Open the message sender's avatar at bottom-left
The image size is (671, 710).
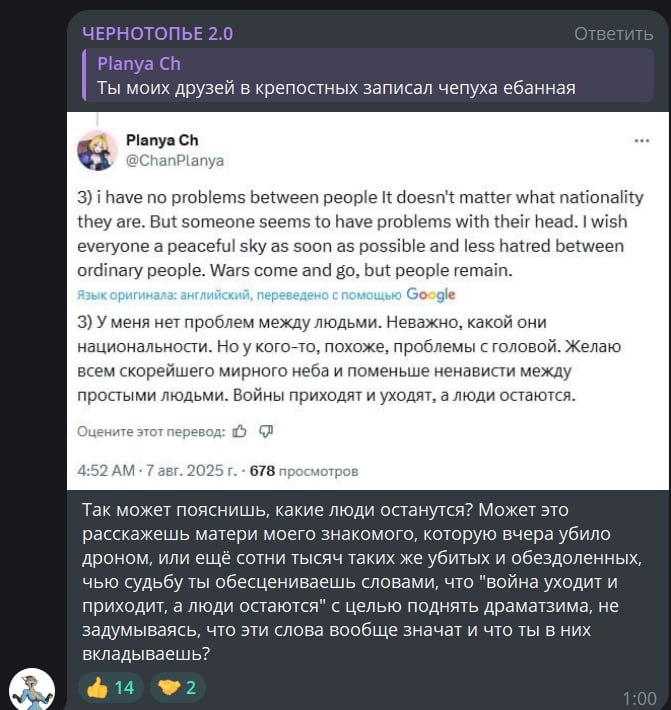pyautogui.click(x=31, y=689)
